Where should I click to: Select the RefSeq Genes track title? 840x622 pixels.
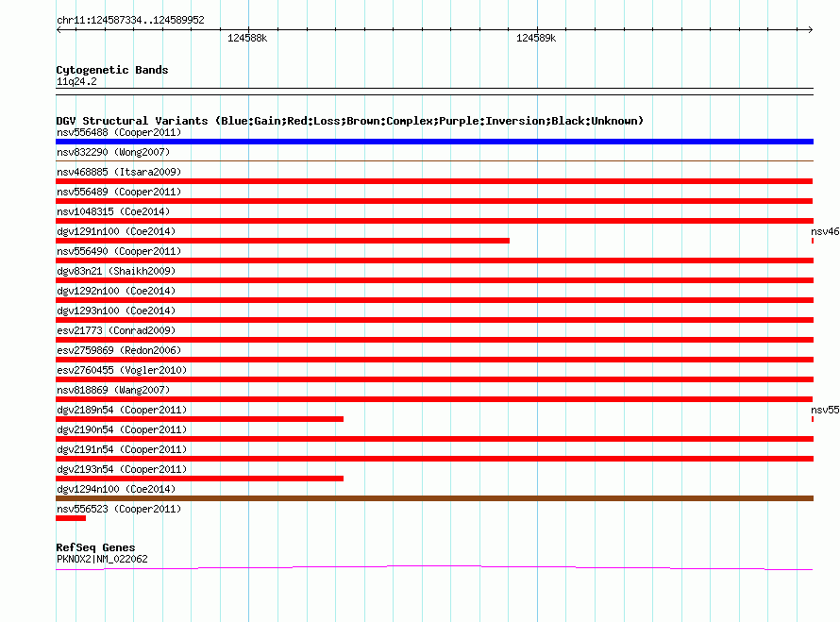(95, 547)
